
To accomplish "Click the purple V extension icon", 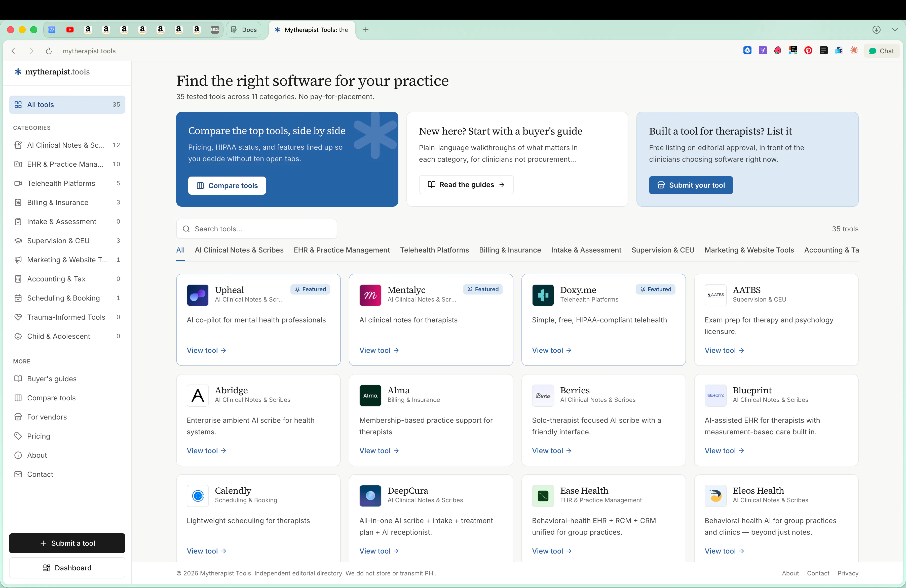I will pos(763,51).
